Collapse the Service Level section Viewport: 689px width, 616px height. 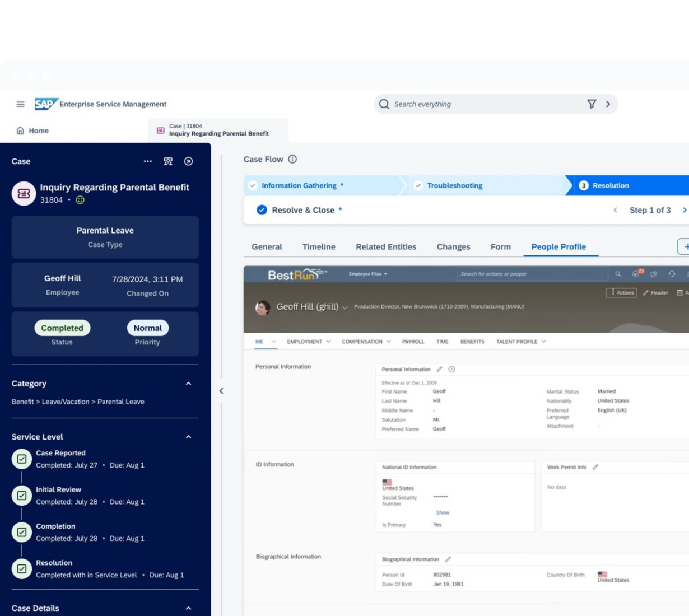[x=188, y=437]
